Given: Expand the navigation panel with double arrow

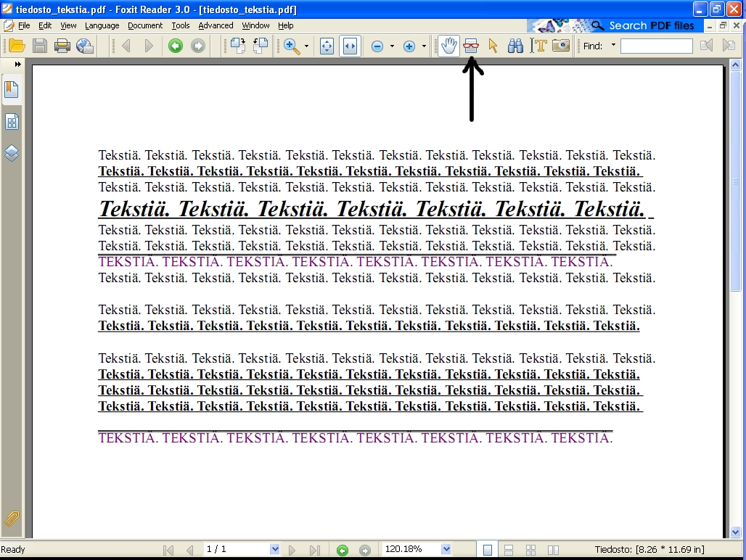Looking at the screenshot, I should pyautogui.click(x=17, y=65).
